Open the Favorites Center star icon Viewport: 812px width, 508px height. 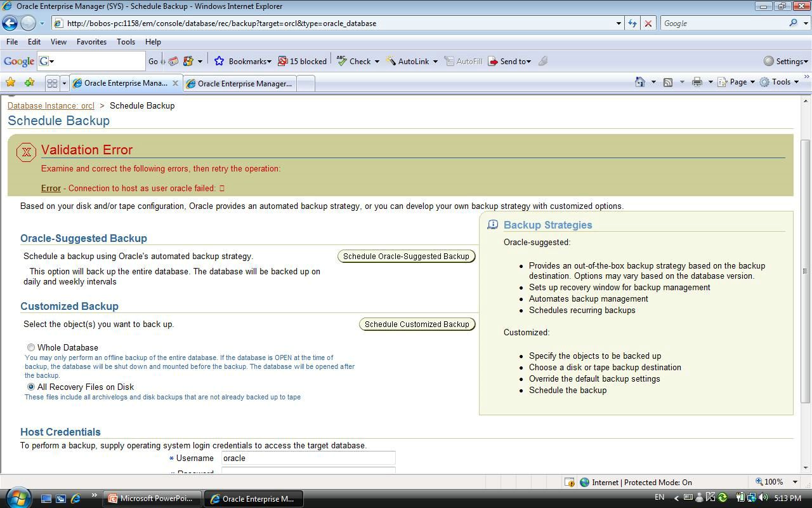tap(11, 83)
